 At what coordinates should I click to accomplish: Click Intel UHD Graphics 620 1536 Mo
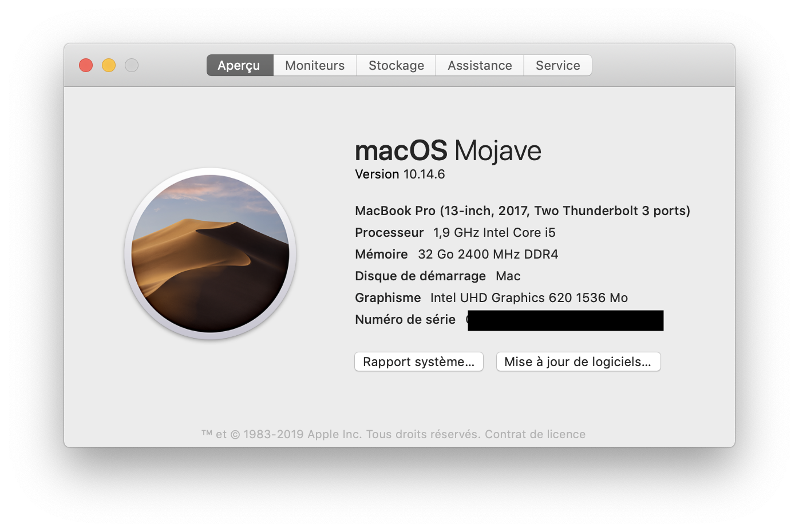coord(529,297)
